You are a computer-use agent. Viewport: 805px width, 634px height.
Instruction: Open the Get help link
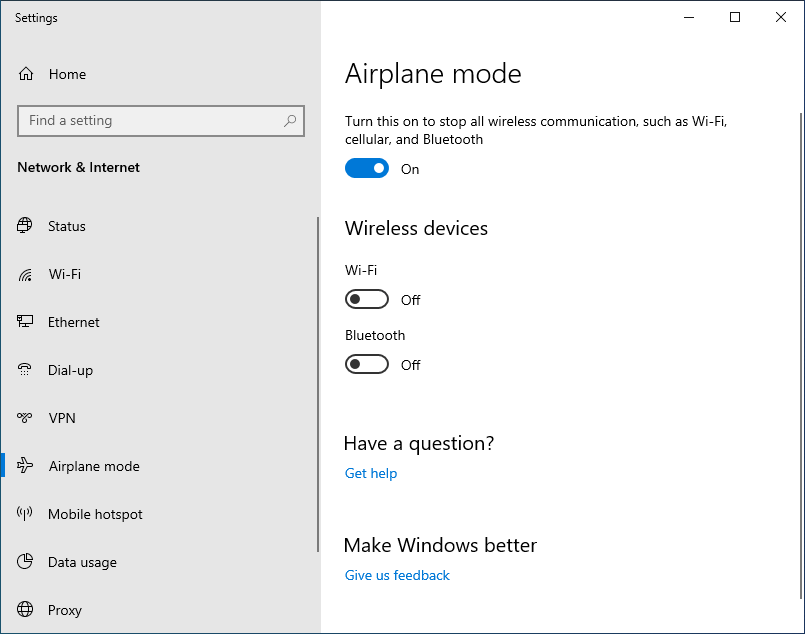371,473
